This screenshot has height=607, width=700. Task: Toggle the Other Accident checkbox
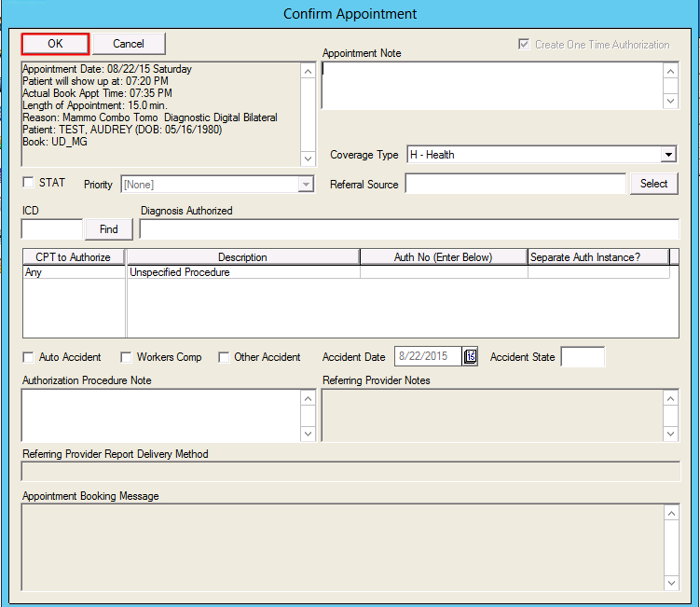224,357
